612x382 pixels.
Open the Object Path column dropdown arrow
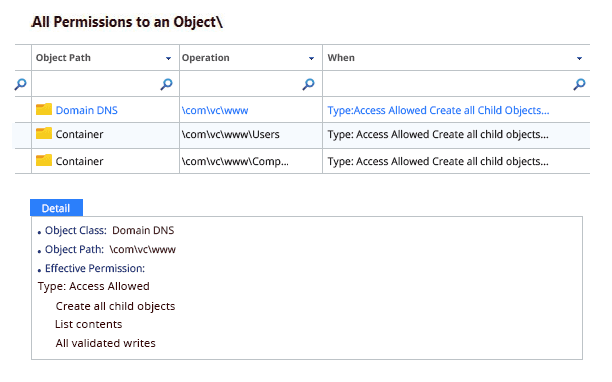pos(168,59)
